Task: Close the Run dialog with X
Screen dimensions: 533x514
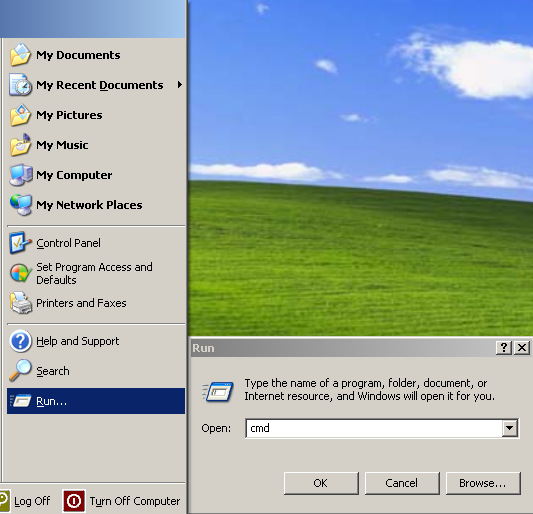Action: [x=522, y=348]
